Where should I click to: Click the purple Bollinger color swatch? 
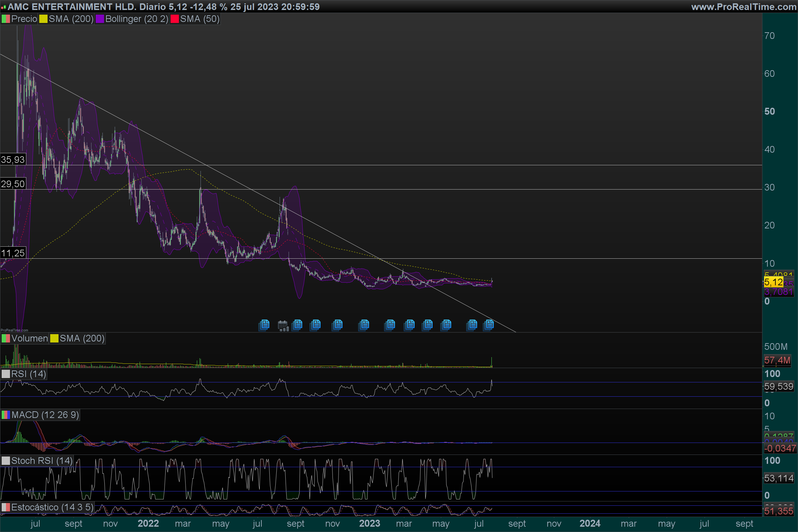(100, 19)
